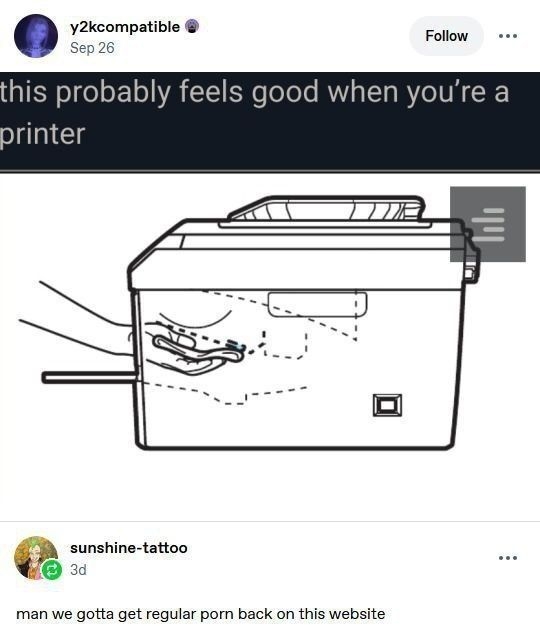Image resolution: width=540 pixels, height=641 pixels.
Task: Click the small square on printer front
Action: click(387, 405)
